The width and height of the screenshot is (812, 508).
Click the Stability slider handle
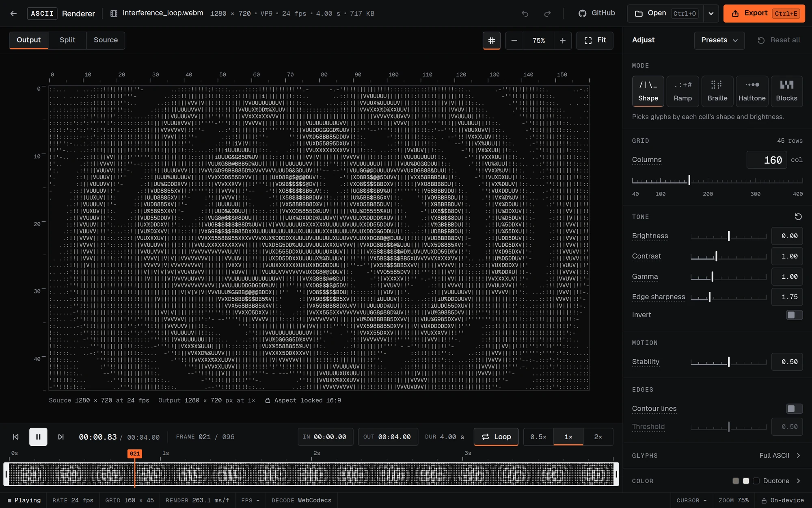[729, 362]
